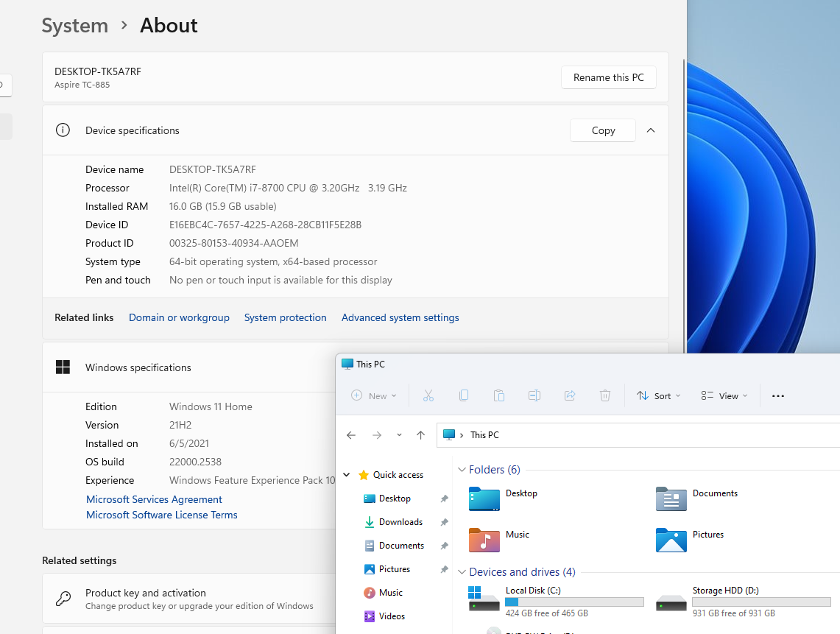Go up one level with the up arrow

(x=420, y=435)
